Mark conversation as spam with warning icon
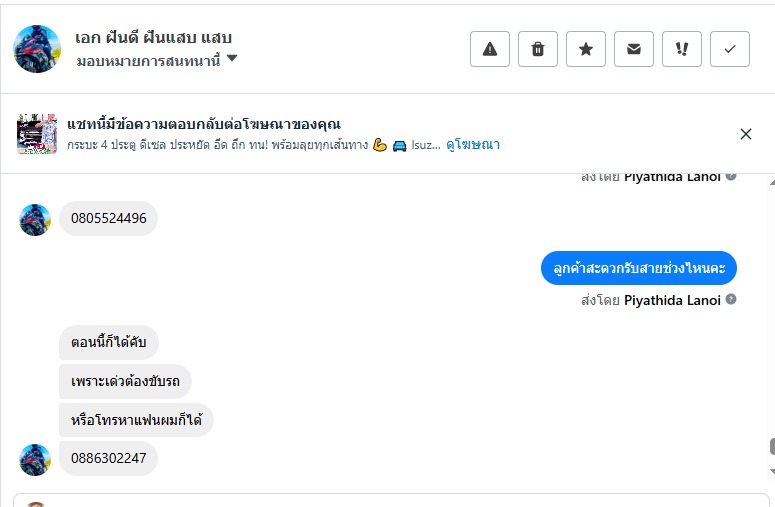 (x=489, y=49)
